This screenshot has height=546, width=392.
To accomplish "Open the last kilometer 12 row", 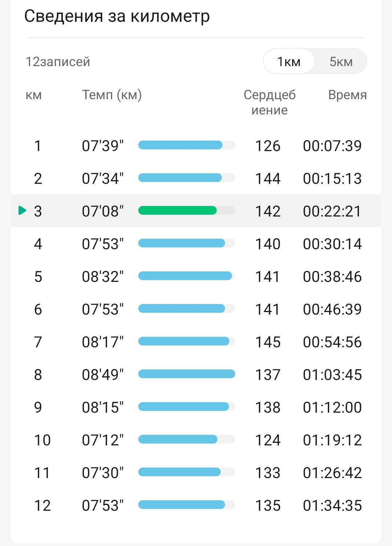I will point(196,505).
